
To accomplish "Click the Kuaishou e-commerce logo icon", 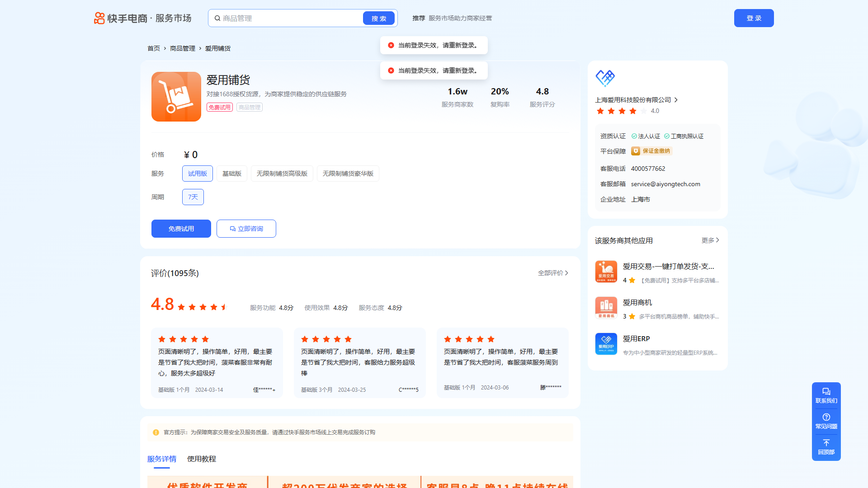I will [x=99, y=18].
